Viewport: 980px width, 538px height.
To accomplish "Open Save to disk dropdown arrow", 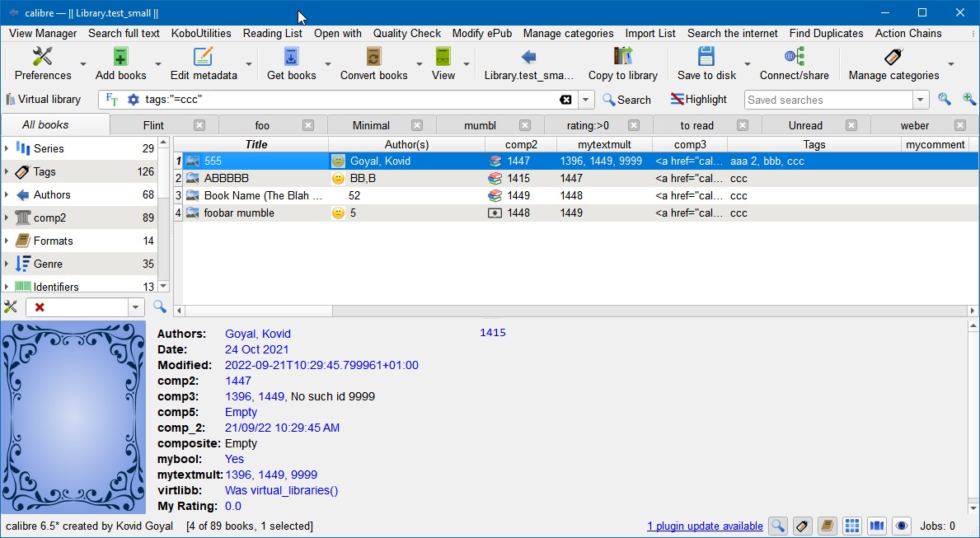I will (747, 63).
